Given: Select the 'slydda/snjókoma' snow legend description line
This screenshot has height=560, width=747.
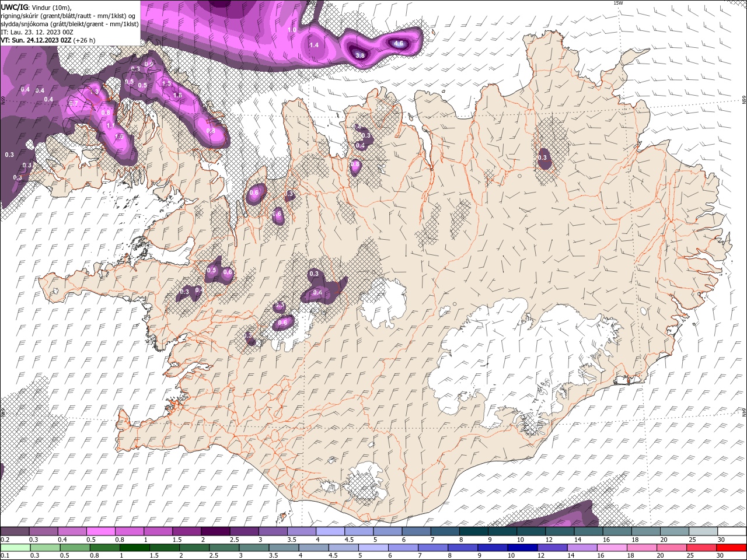Looking at the screenshot, I should coord(70,24).
